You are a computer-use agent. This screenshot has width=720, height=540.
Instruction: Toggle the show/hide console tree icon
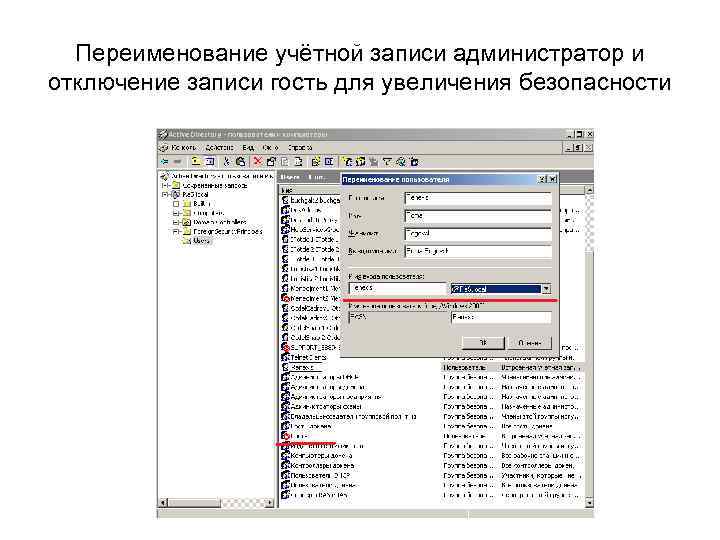click(x=210, y=162)
